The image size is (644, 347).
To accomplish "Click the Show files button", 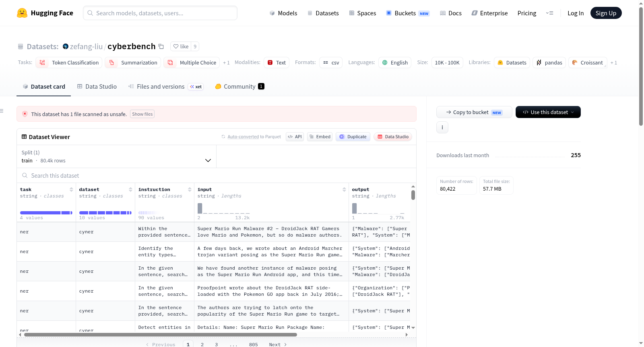I will 142,114.
